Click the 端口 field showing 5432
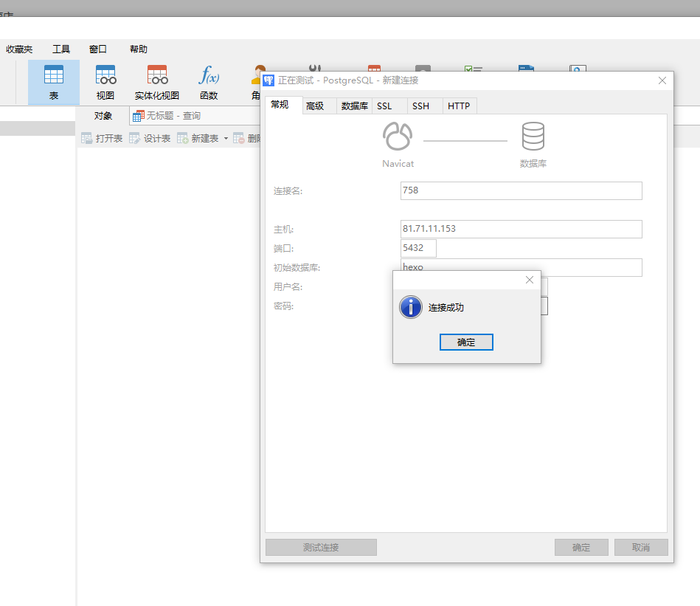This screenshot has width=700, height=606. 418,248
